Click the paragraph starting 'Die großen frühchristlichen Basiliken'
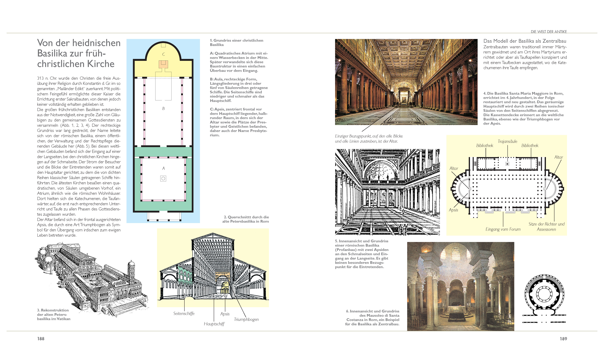Screen dimensions: 604x364 click(x=79, y=162)
